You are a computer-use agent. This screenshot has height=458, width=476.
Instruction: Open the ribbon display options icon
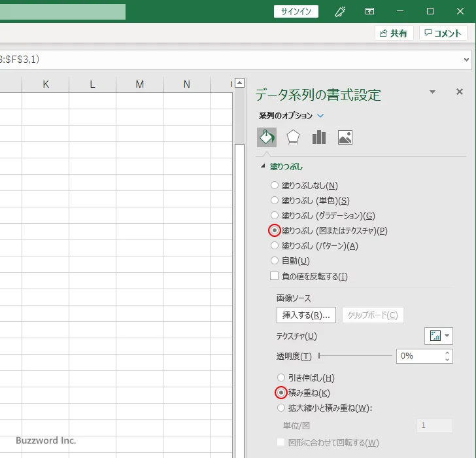[369, 12]
